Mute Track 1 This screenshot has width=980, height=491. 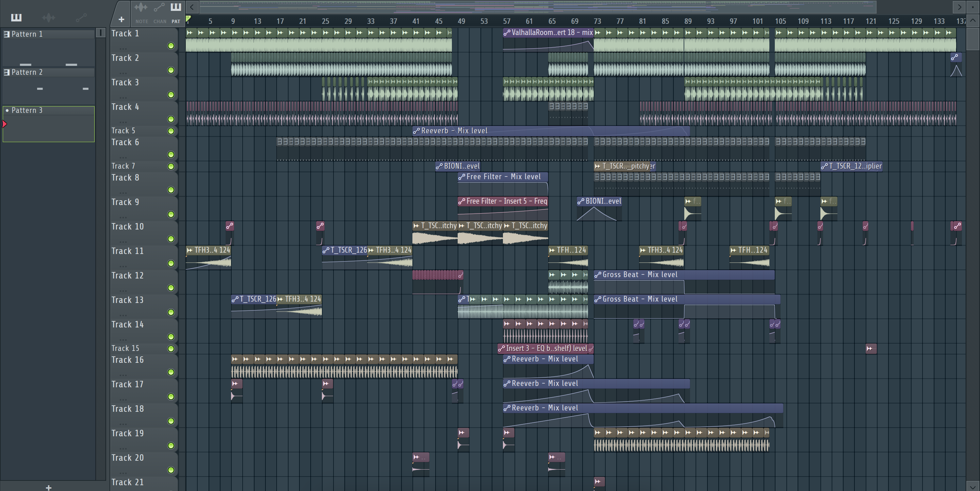171,46
